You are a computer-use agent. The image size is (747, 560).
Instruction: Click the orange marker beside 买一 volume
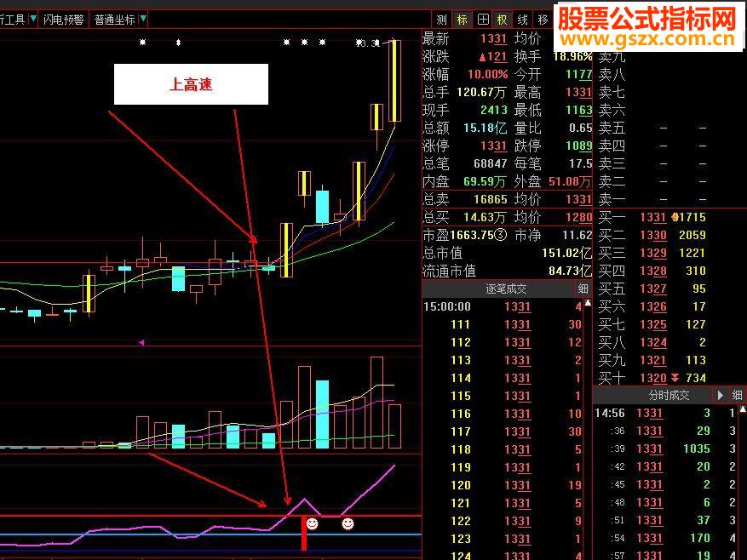pyautogui.click(x=675, y=217)
